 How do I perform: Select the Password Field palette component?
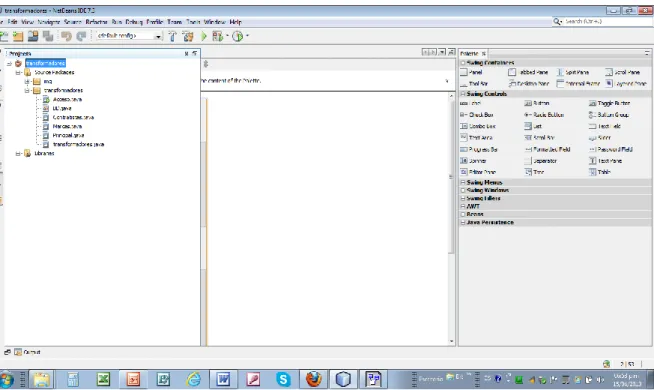[x=611, y=149]
